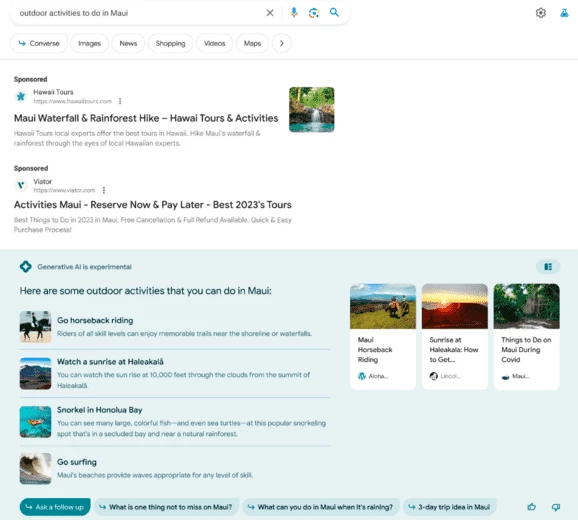Click the horseback riding thumbnail in AI list
This screenshot has width=578, height=520.
(35, 327)
